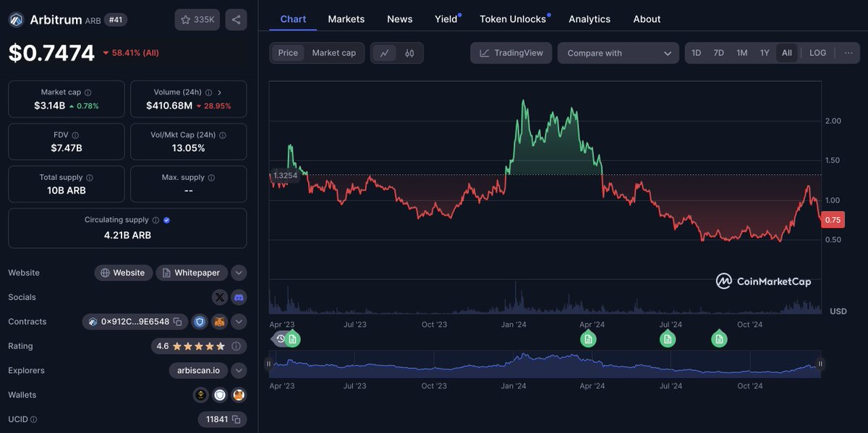The height and width of the screenshot is (433, 868).
Task: Expand the Explorers dropdown chevron
Action: click(x=239, y=370)
